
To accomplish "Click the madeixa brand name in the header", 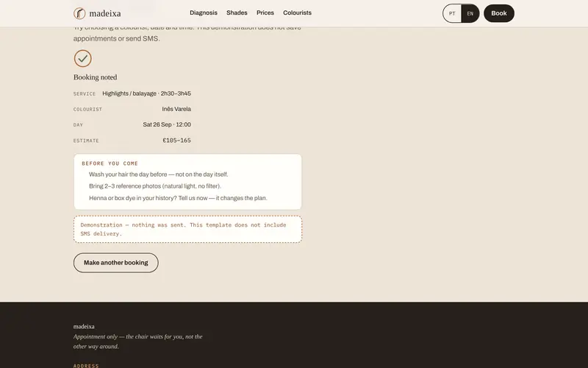I will (x=105, y=13).
